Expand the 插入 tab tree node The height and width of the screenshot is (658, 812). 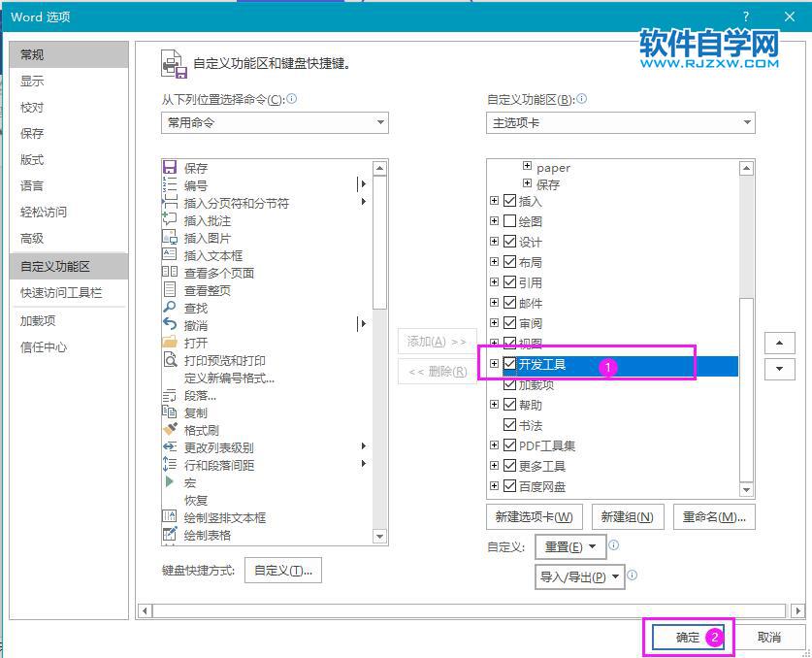495,201
